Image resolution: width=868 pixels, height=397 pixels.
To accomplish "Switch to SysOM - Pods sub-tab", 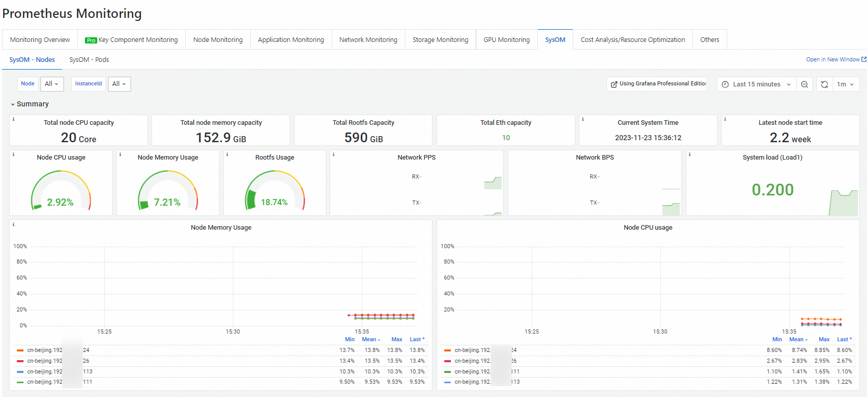I will [x=89, y=60].
